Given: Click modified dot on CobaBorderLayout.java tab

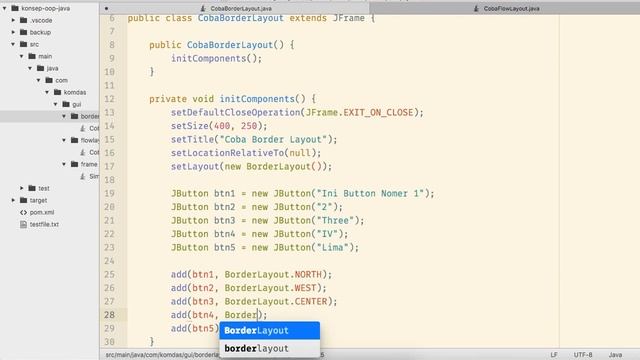Looking at the screenshot, I should click(106, 8).
